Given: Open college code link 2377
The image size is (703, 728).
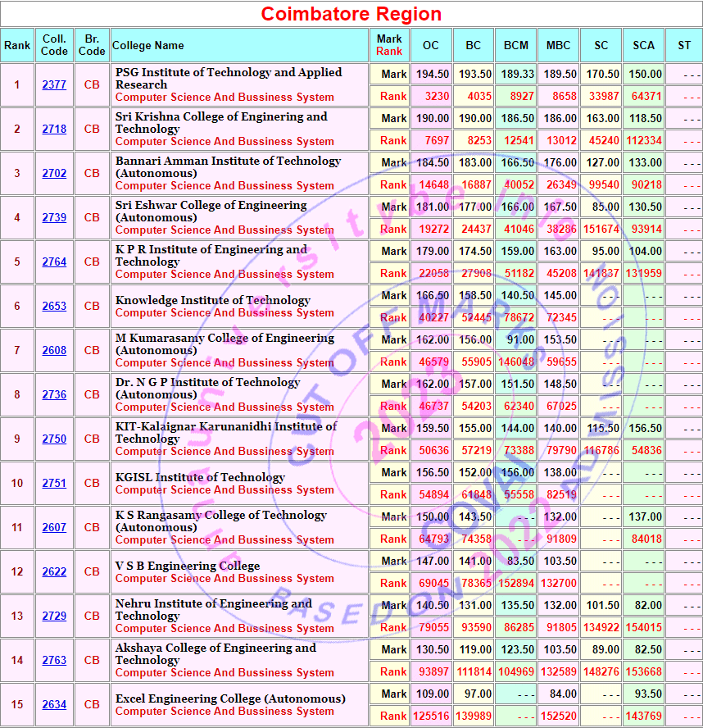Looking at the screenshot, I should point(54,85).
